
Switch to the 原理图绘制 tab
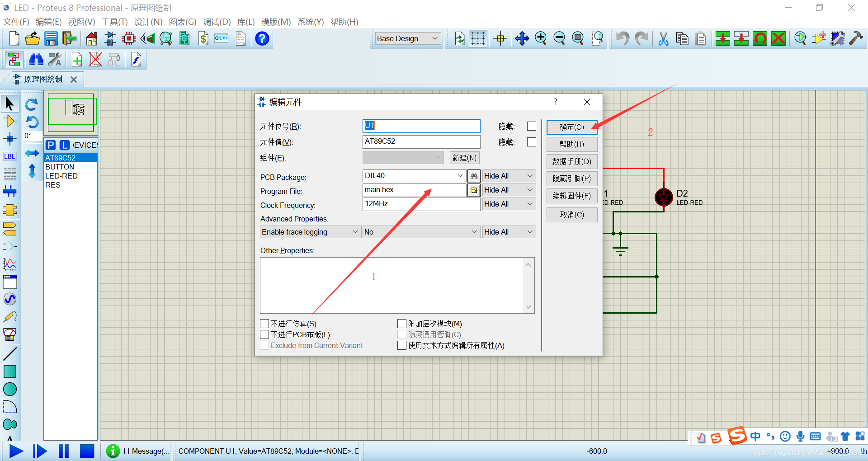43,79
